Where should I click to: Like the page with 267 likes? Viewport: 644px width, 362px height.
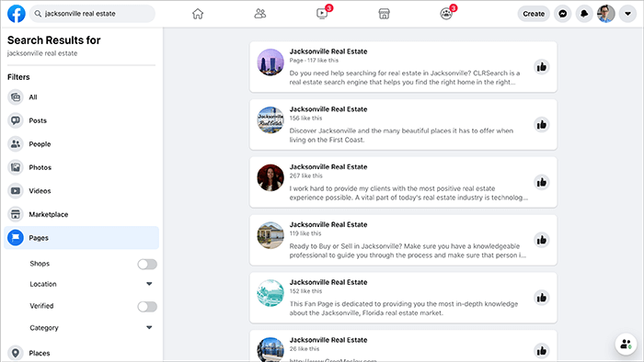point(541,182)
